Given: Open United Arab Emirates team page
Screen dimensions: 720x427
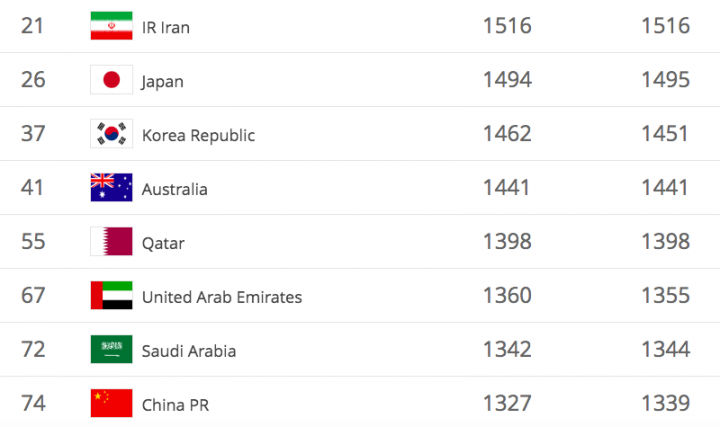Looking at the screenshot, I should tap(222, 297).
